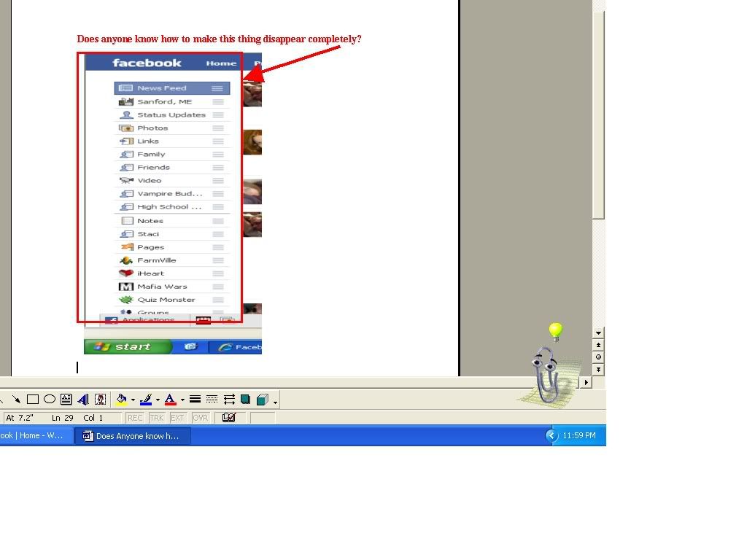Click the spelling and grammar status icon
The width and height of the screenshot is (747, 560).
pos(229,418)
